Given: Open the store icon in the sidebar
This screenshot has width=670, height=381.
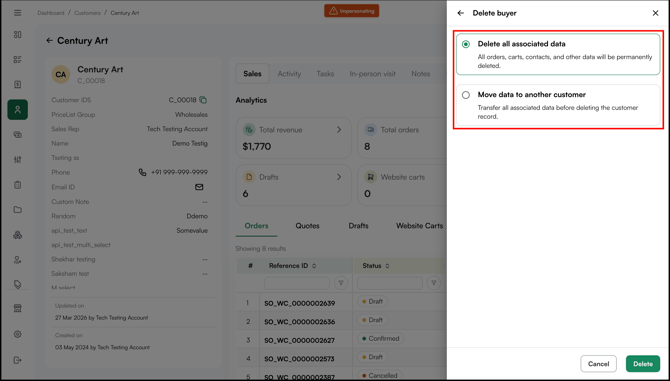Looking at the screenshot, I should pos(18,308).
